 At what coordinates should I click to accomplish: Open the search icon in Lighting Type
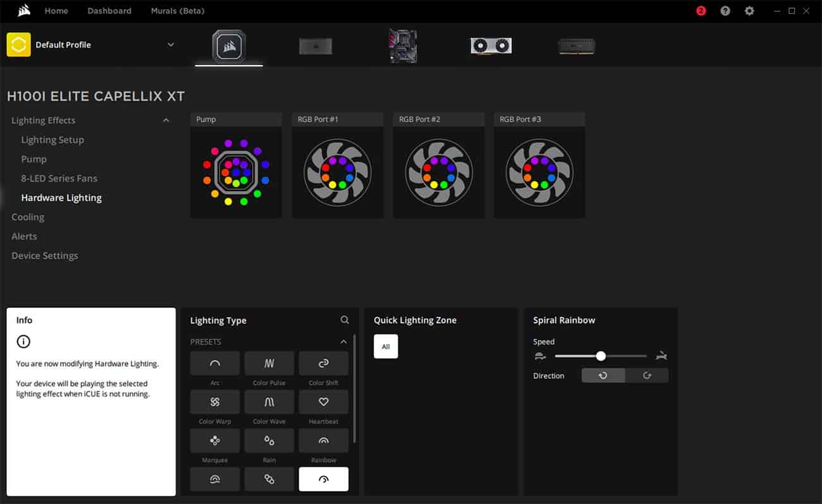[345, 320]
